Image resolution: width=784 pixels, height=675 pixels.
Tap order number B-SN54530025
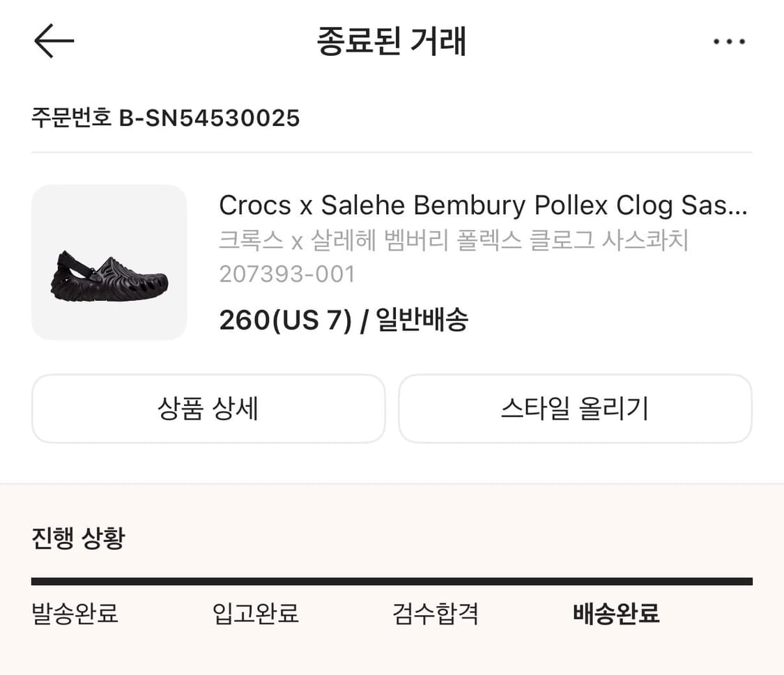166,118
